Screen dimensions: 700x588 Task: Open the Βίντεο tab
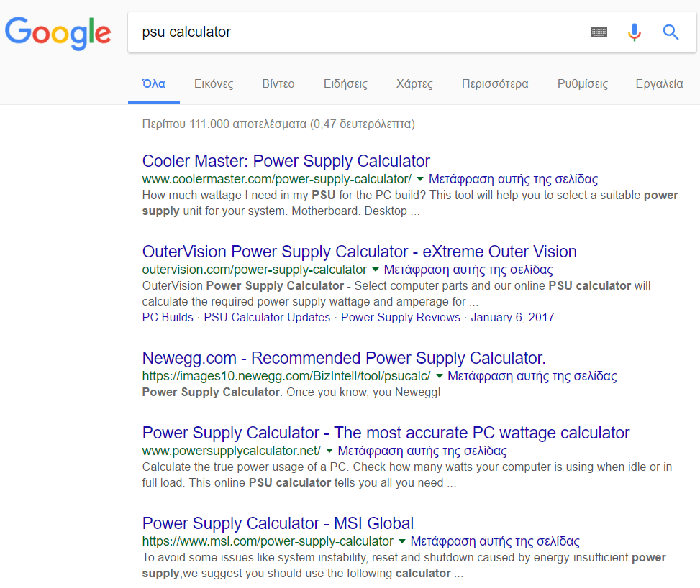[x=278, y=84]
